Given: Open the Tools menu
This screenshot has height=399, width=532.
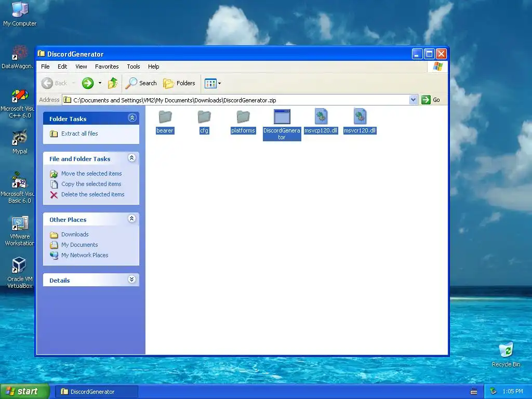Looking at the screenshot, I should (x=134, y=66).
